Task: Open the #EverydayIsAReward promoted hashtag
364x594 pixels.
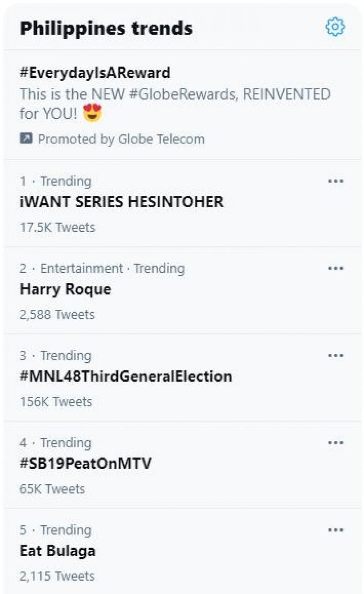Action: tap(95, 72)
